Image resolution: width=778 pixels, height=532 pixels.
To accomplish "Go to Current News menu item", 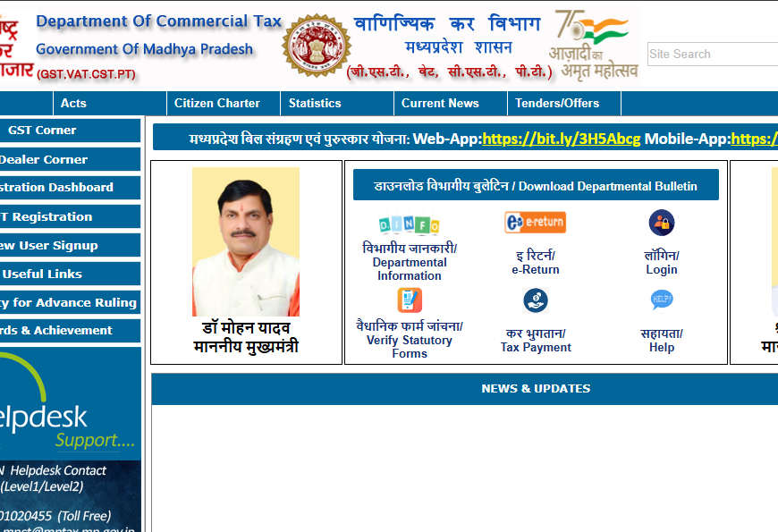I will (440, 103).
